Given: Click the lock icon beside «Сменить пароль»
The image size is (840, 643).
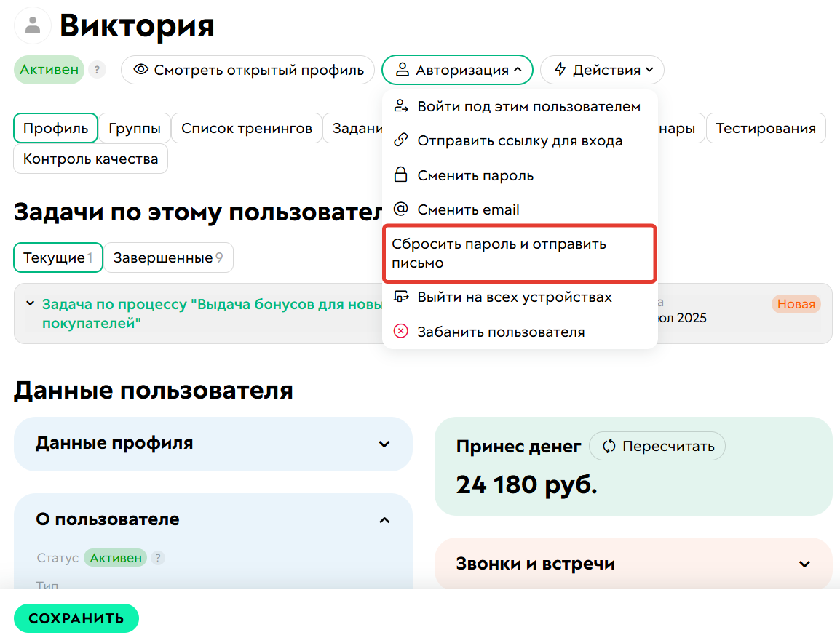Looking at the screenshot, I should point(401,175).
